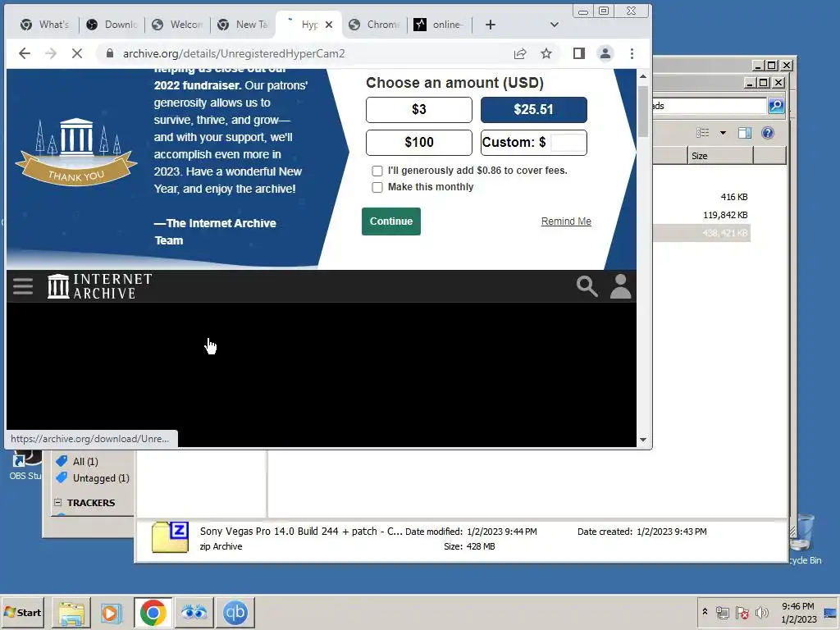Open the Chrome profile avatar menu
This screenshot has width=840, height=630.
click(x=605, y=53)
